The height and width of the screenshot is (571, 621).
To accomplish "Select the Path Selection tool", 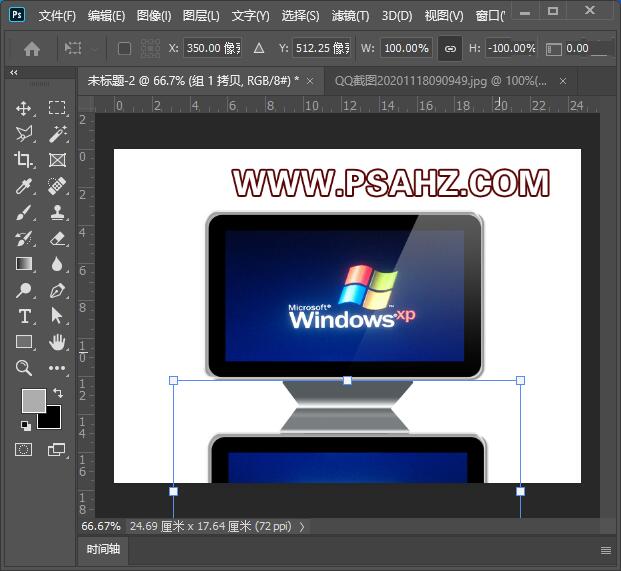I will 57,316.
